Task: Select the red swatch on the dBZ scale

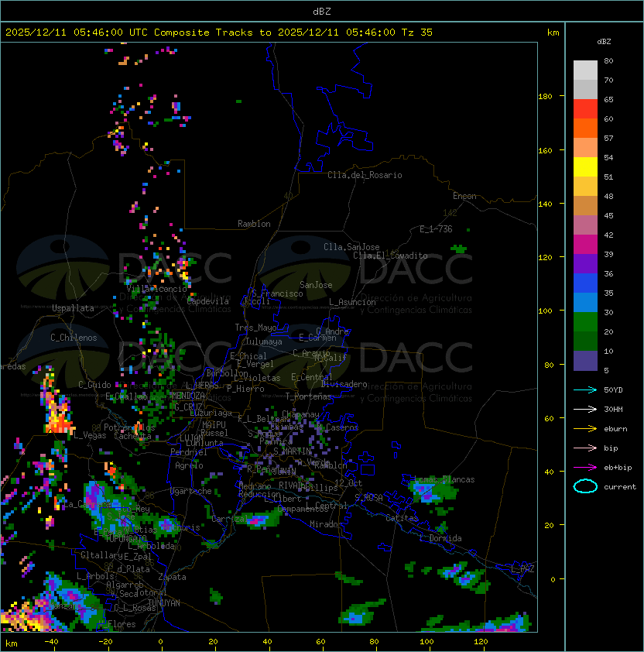Action: coord(585,109)
